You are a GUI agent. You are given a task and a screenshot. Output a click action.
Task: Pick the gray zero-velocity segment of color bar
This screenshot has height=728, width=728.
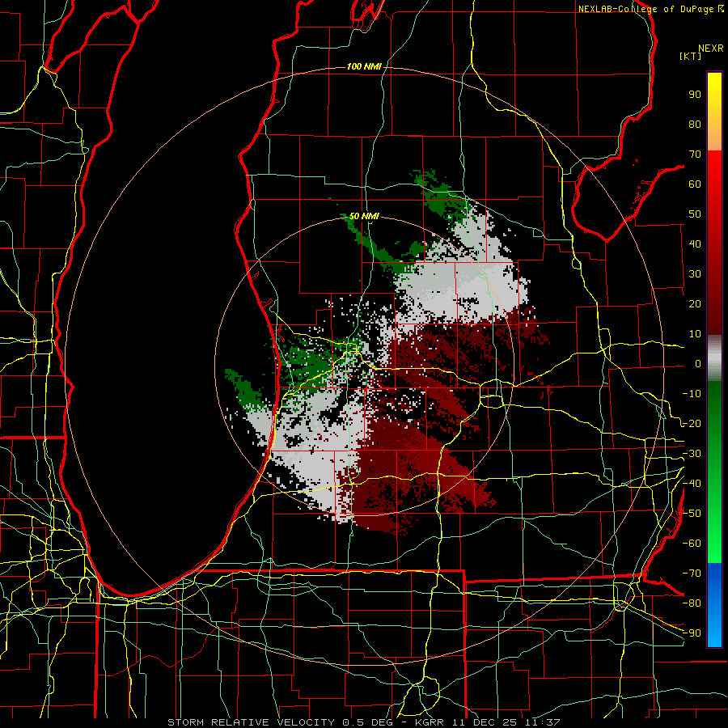pyautogui.click(x=714, y=358)
